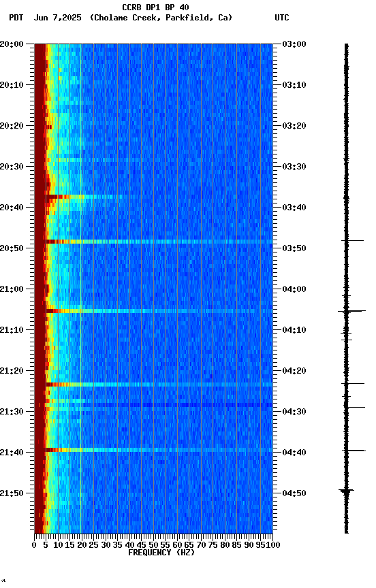Click the seismogram spike near 03:48 UTC

[352, 241]
